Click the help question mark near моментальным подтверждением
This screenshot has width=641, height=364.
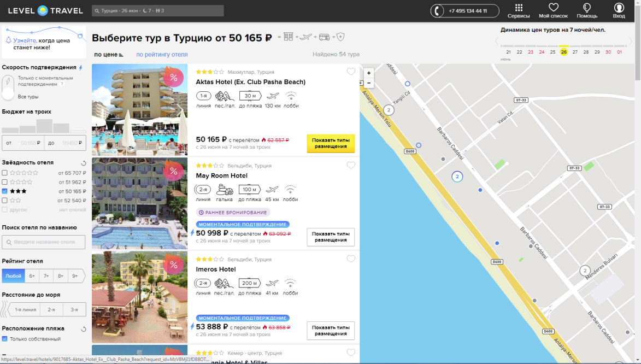pyautogui.click(x=62, y=84)
